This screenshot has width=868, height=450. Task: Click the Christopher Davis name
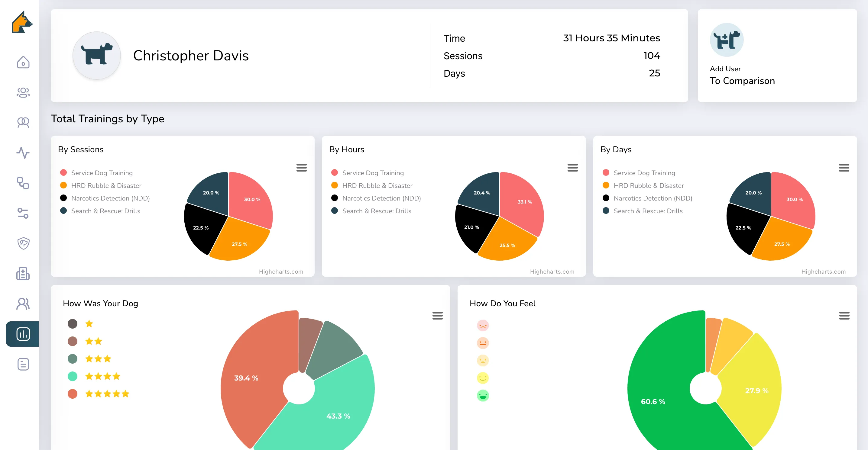click(191, 56)
